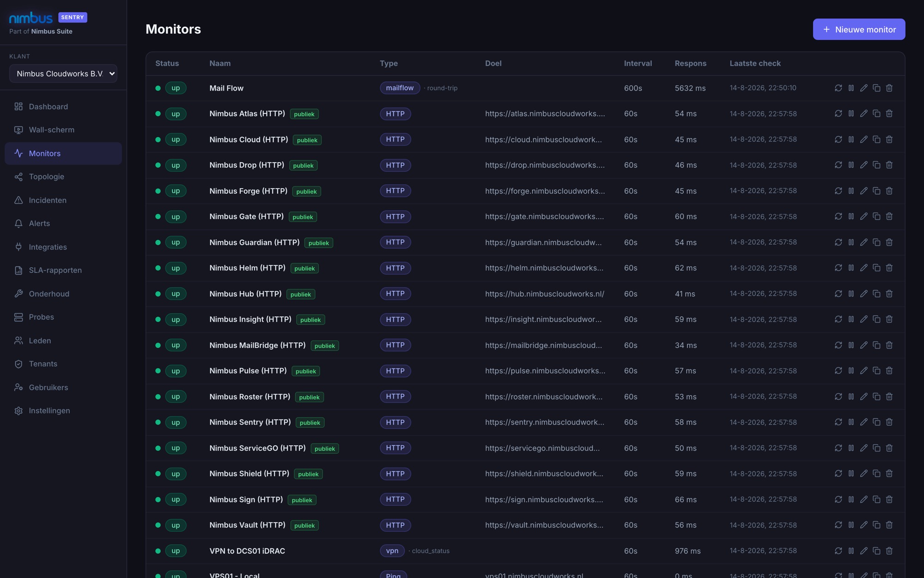The height and width of the screenshot is (578, 924).
Task: Go to Probes
Action: pos(63,317)
